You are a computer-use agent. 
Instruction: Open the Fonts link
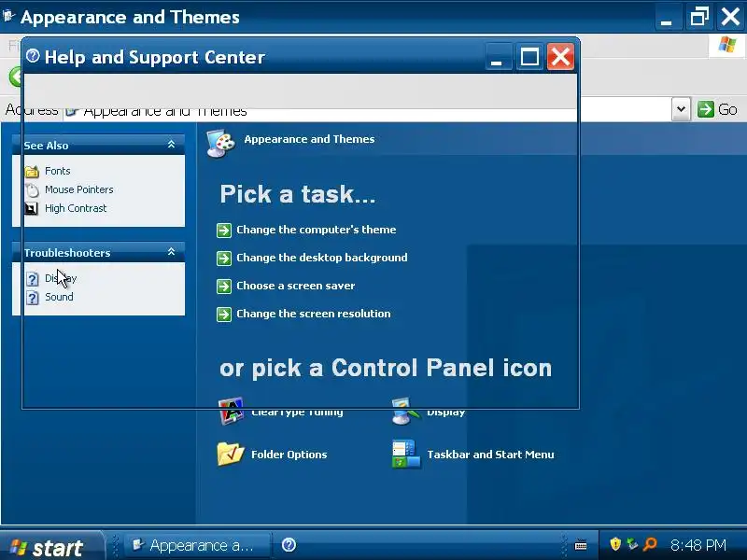58,171
